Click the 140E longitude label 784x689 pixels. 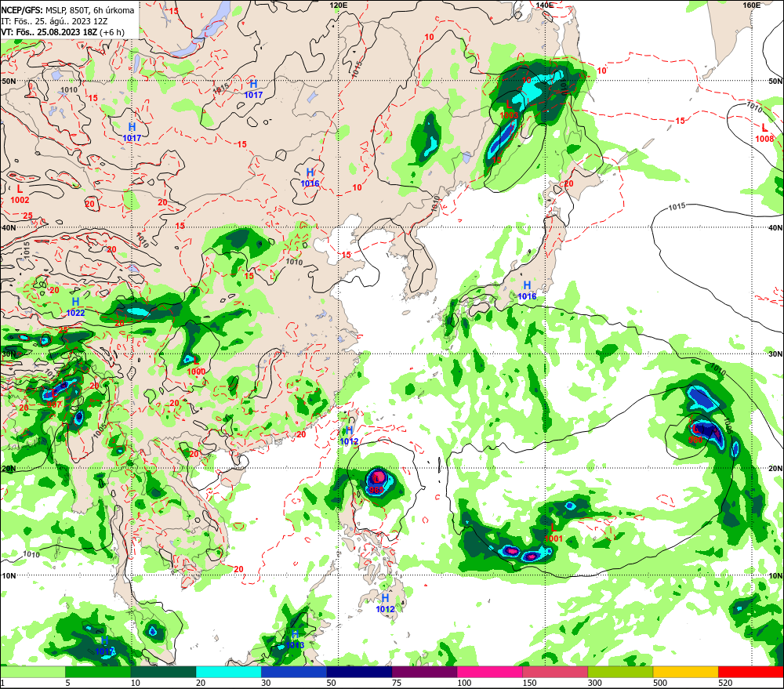(x=545, y=5)
